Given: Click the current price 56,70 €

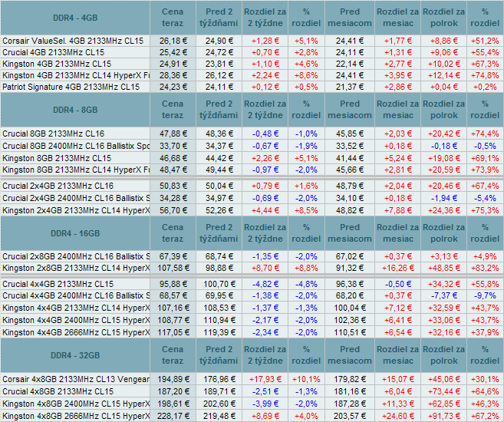Looking at the screenshot, I should pos(173,210).
